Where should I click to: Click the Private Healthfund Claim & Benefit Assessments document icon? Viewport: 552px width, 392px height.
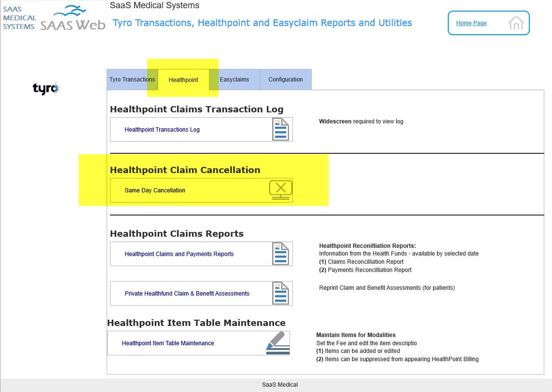tap(280, 293)
